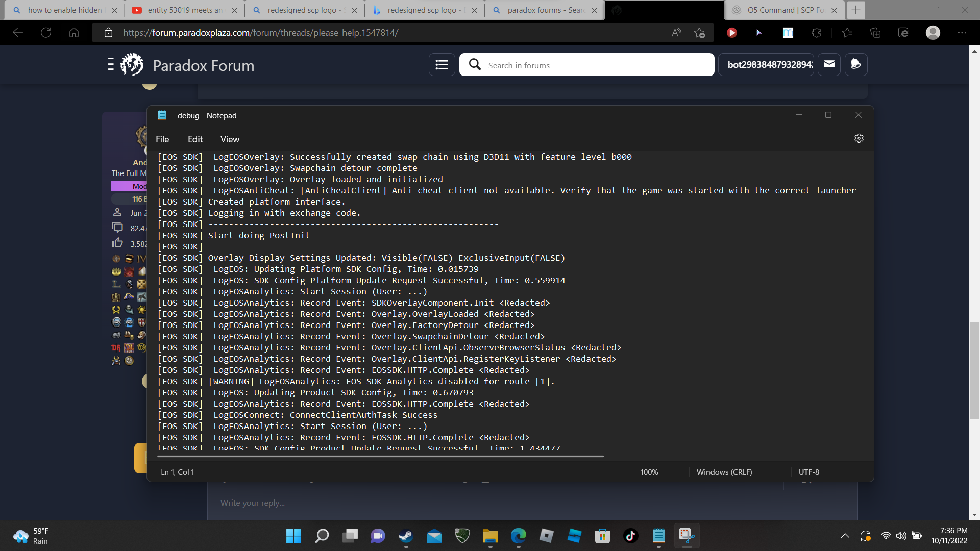Image resolution: width=980 pixels, height=551 pixels.
Task: Open the browser ellipsis settings menu
Action: tap(963, 32)
